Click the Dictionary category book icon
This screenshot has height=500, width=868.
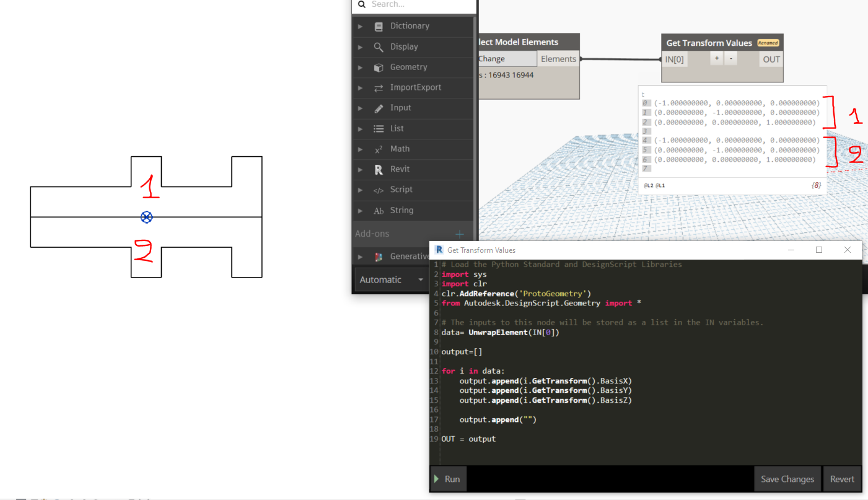coord(379,27)
